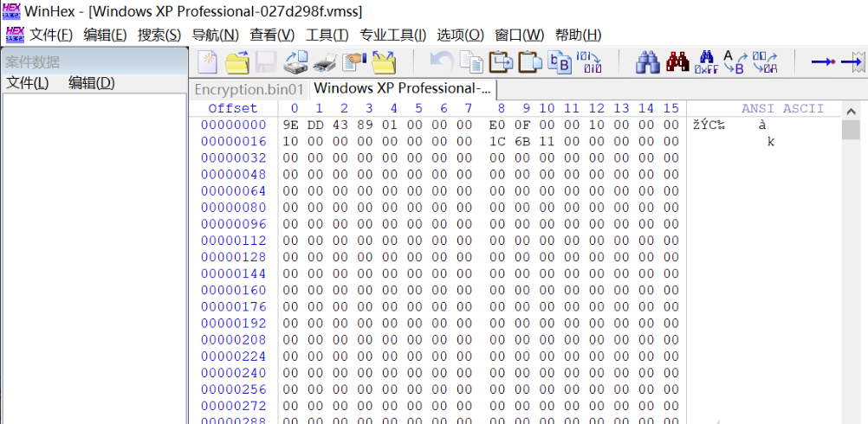
Task: Click the Offset column header
Action: tap(232, 108)
